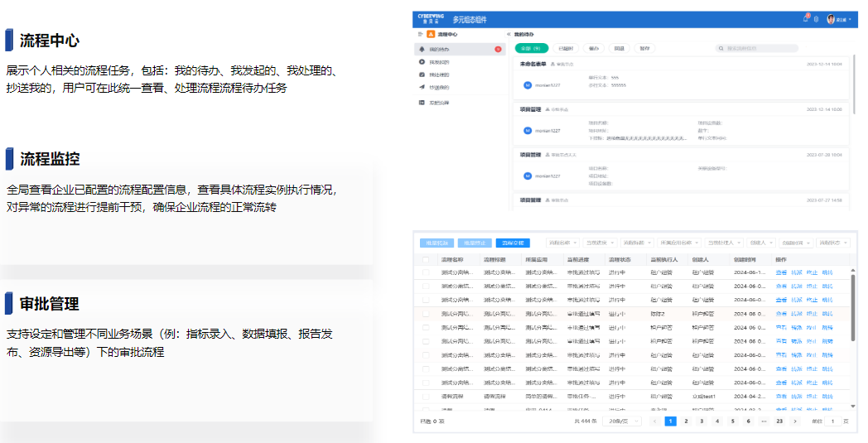The image size is (868, 443).
Task: Click the blue 流程交接 button
Action: (x=512, y=243)
